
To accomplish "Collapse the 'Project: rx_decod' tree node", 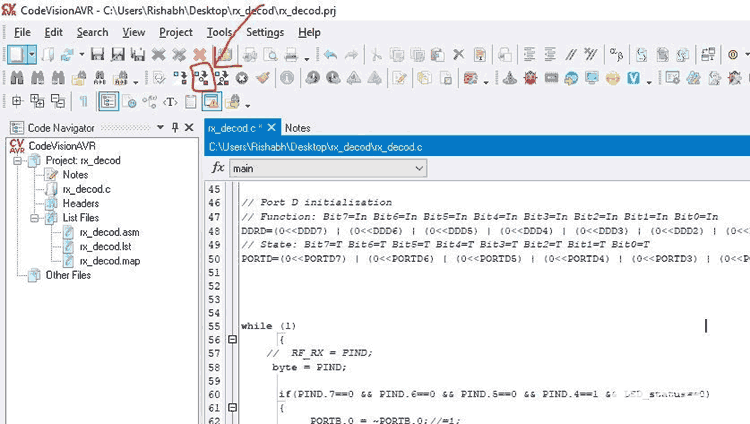I will [x=17, y=161].
